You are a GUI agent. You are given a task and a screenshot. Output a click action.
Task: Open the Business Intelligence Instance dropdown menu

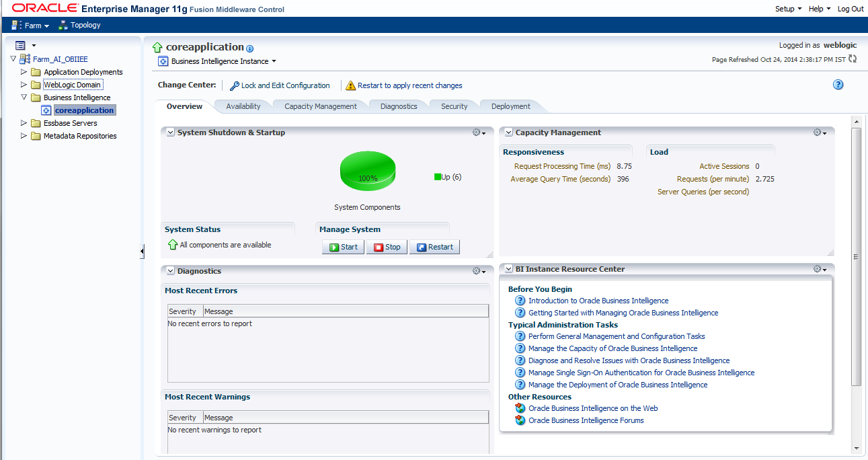(x=223, y=61)
